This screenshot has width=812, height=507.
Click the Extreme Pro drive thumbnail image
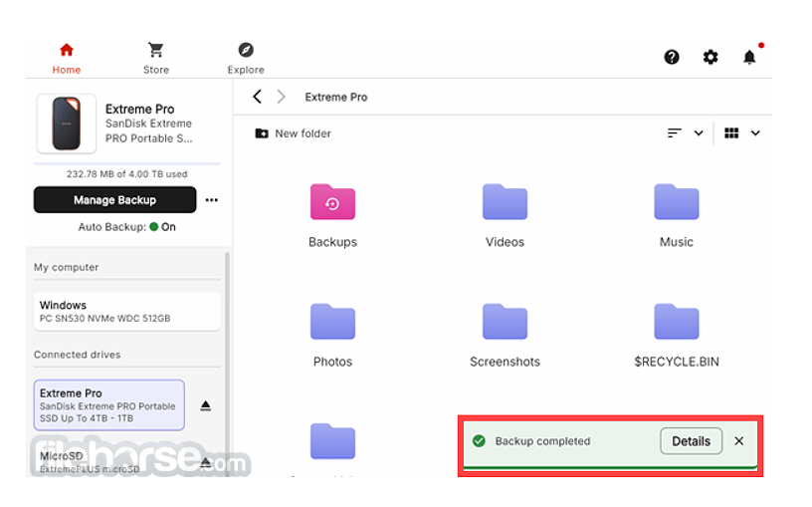coord(67,124)
